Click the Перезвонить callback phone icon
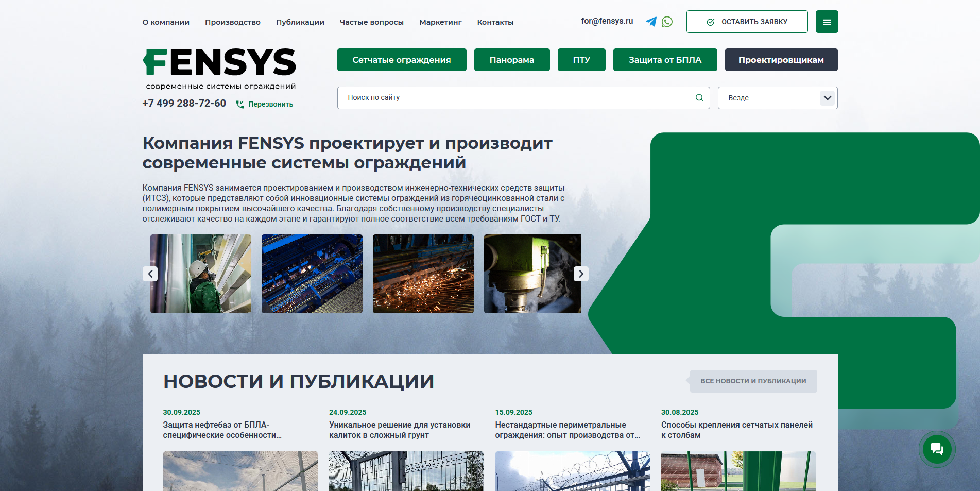980x491 pixels. coord(240,104)
